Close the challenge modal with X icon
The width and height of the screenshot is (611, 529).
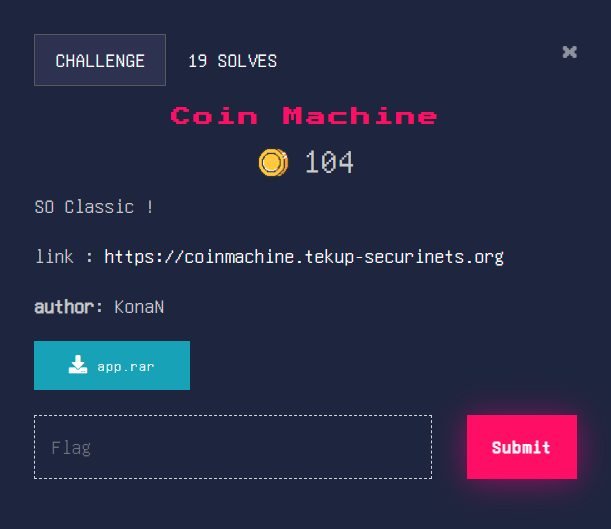tap(569, 52)
